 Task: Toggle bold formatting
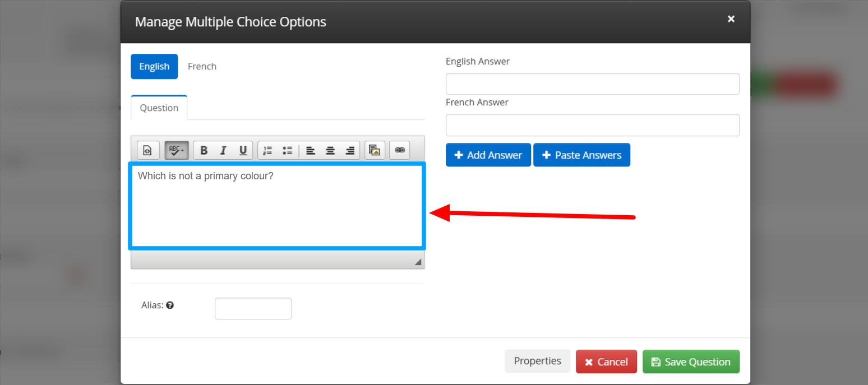(x=204, y=150)
